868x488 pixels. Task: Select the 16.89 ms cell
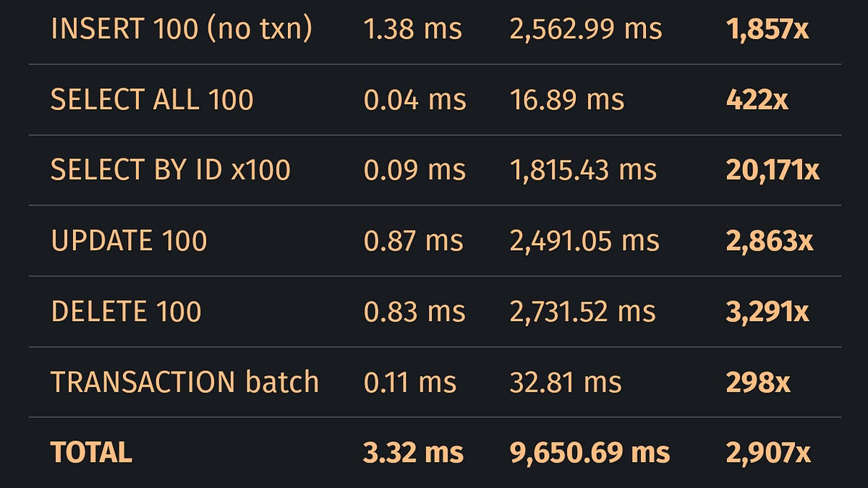pyautogui.click(x=566, y=100)
